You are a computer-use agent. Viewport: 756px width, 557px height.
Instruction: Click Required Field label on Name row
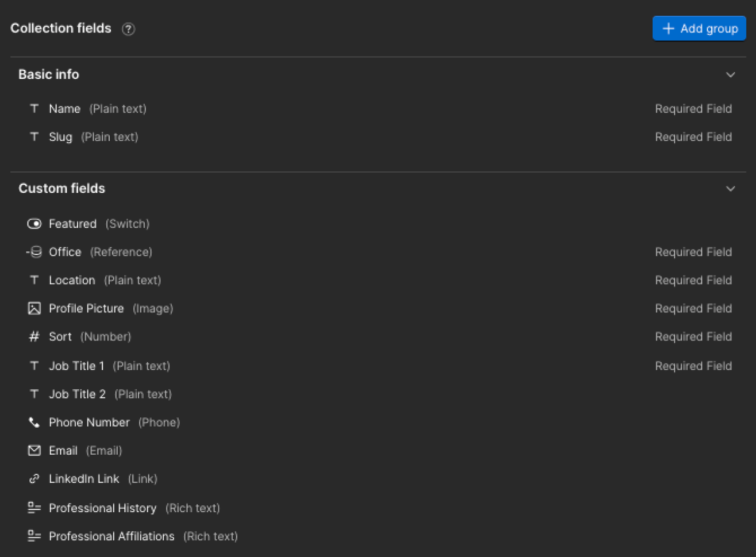pos(693,109)
